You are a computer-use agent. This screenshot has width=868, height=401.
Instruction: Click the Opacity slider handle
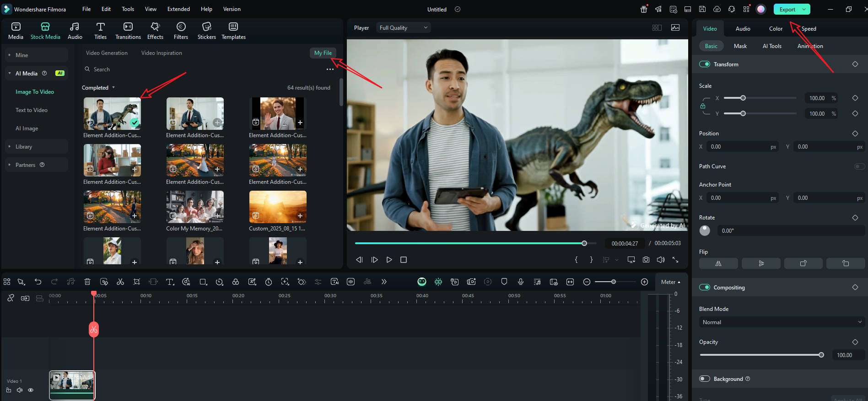(821, 355)
